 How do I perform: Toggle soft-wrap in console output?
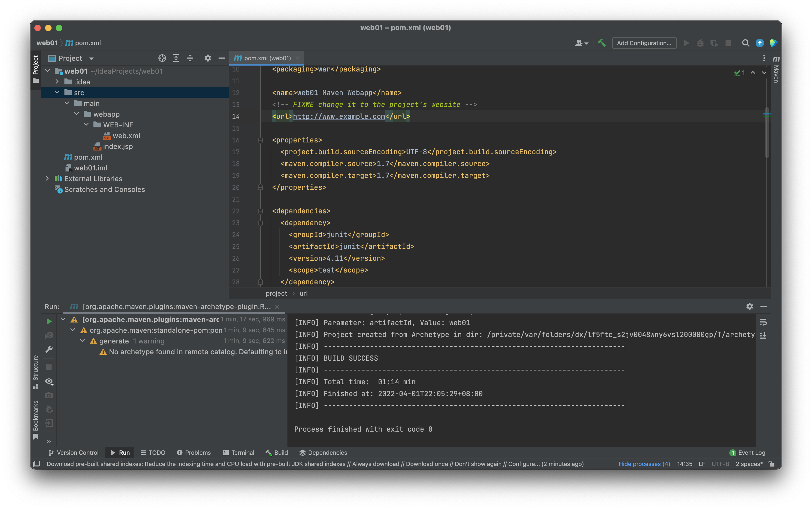[763, 322]
